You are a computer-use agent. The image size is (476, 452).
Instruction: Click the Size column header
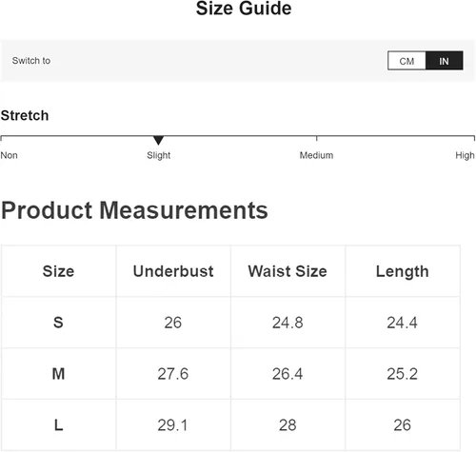click(58, 271)
